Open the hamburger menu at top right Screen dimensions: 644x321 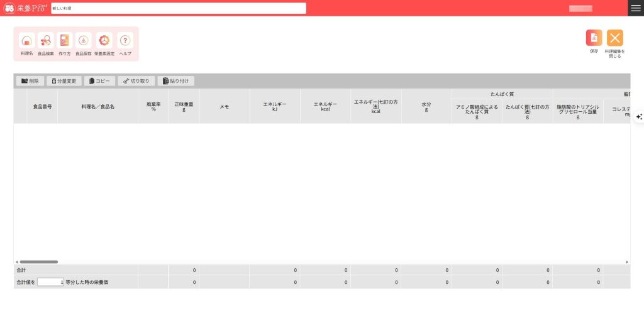click(636, 8)
